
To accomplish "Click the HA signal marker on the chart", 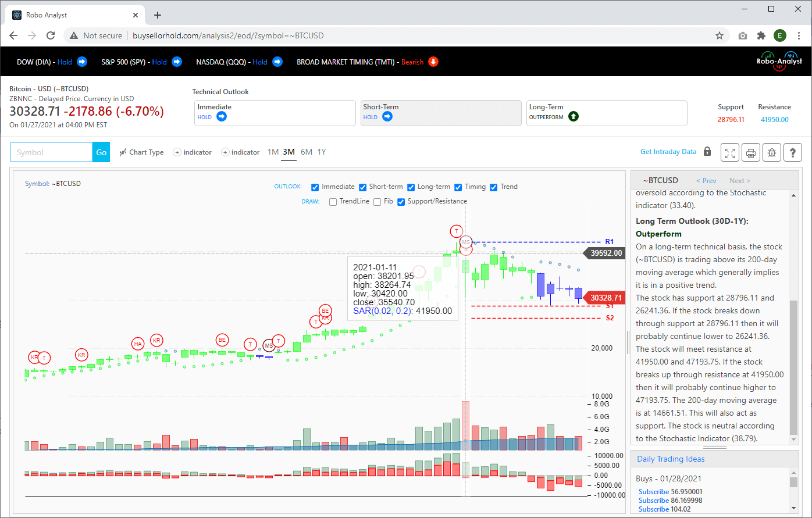I will point(137,344).
